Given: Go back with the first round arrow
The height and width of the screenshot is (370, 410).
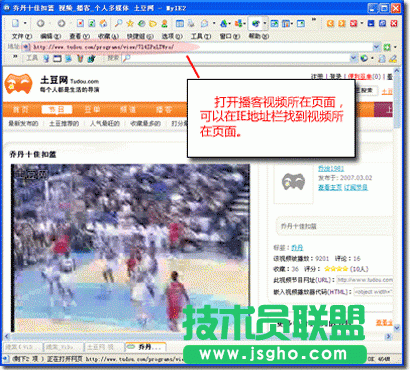Looking at the screenshot, I should [x=40, y=23].
